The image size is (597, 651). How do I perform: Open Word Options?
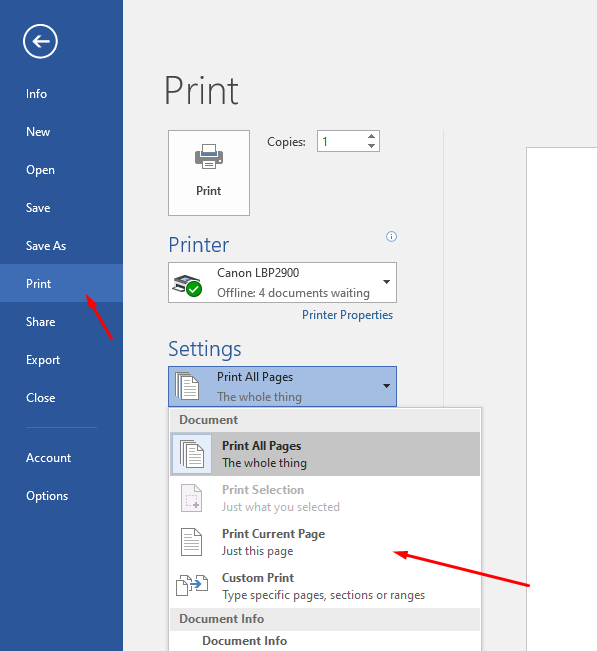47,496
